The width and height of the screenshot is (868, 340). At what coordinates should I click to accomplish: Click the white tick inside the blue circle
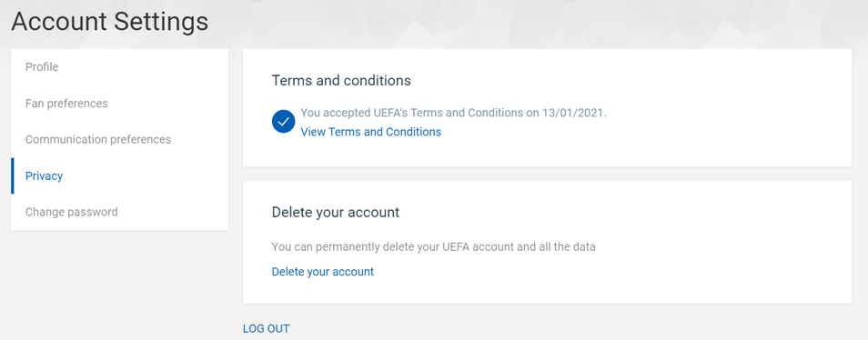(283, 122)
